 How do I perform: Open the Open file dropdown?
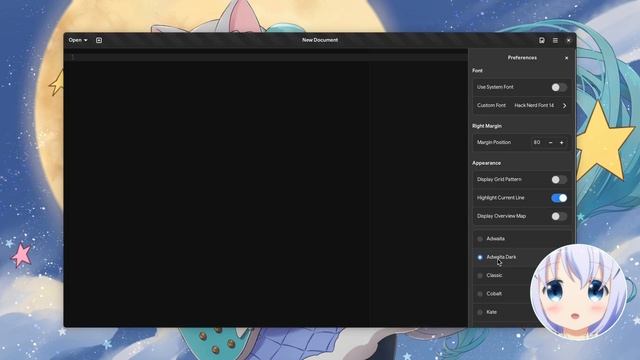click(78, 40)
